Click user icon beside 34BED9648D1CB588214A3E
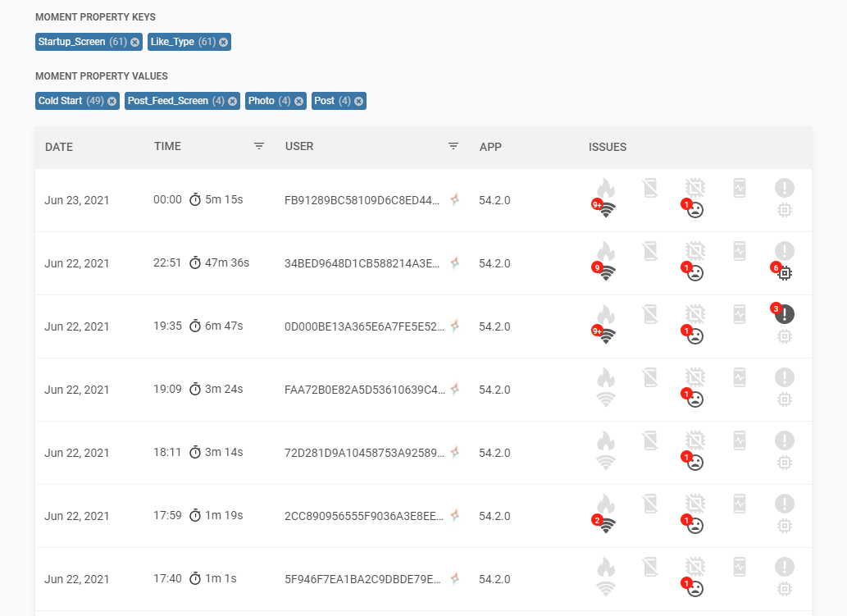The width and height of the screenshot is (847, 616). pos(455,263)
